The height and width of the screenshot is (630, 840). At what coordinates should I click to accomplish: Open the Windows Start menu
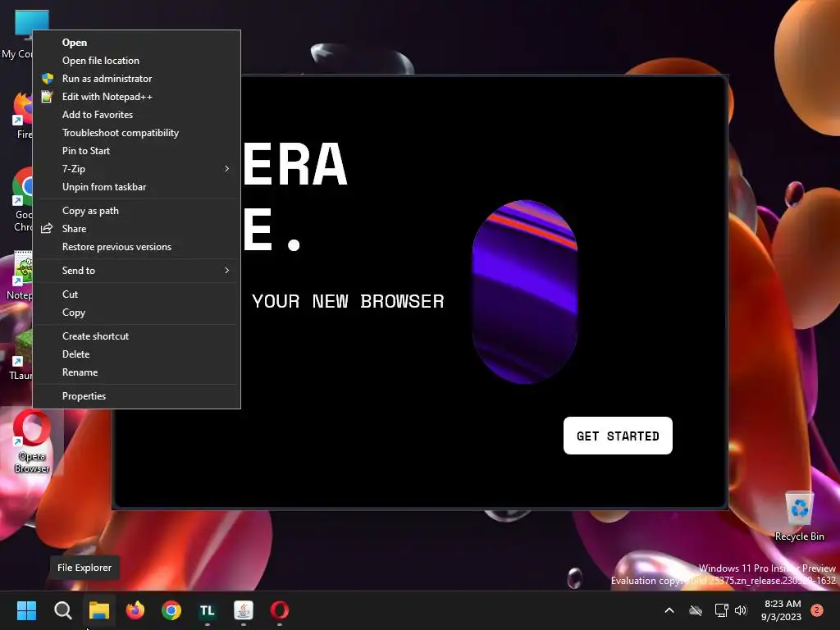coord(26,610)
